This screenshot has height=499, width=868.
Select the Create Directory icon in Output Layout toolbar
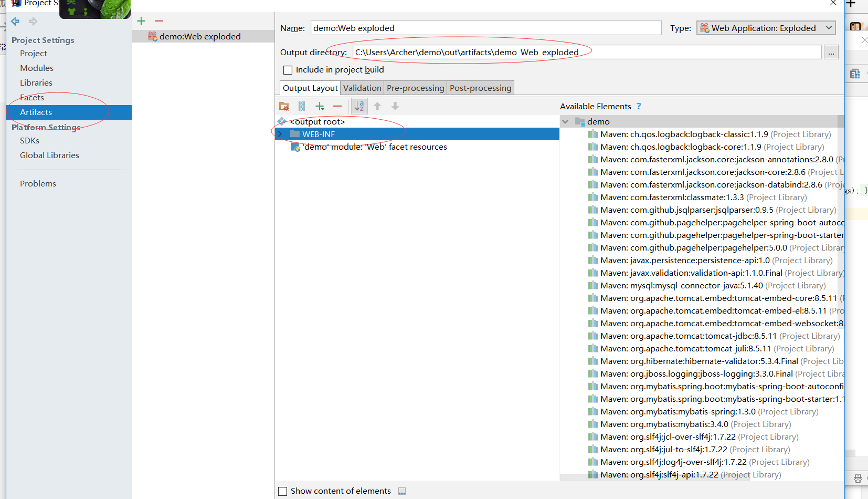pyautogui.click(x=284, y=106)
